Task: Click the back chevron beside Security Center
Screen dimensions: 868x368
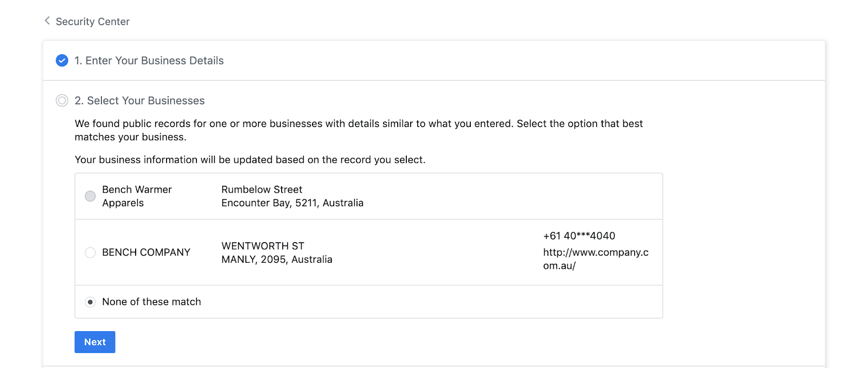Action: pyautogui.click(x=47, y=21)
